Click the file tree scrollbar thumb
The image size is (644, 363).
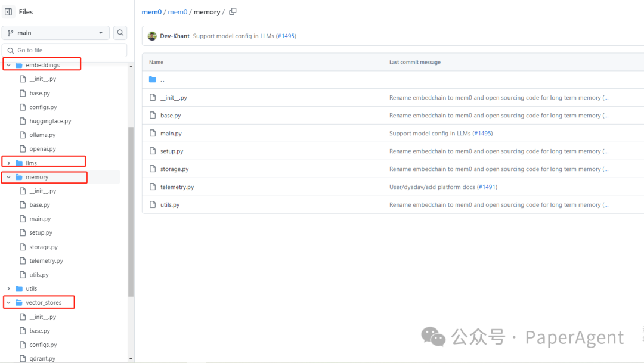[131, 212]
